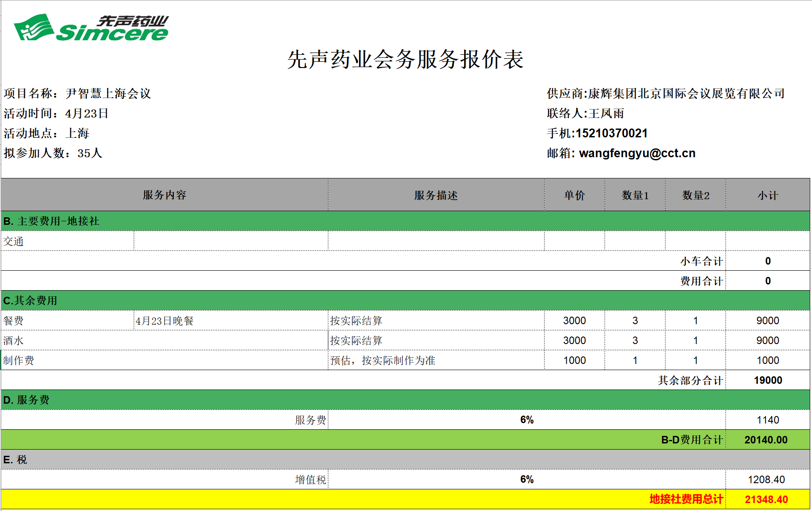Image resolution: width=812 pixels, height=511 pixels.
Task: Click the 4月23日晚餐 cell
Action: [230, 321]
